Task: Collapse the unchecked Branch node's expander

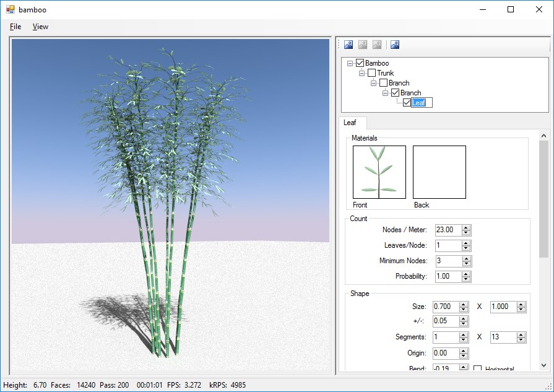Action: 373,83
